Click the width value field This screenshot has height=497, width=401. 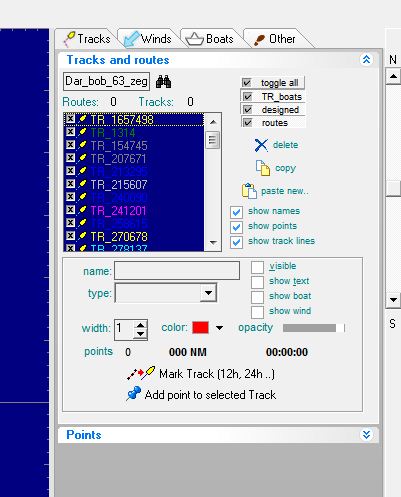(124, 330)
